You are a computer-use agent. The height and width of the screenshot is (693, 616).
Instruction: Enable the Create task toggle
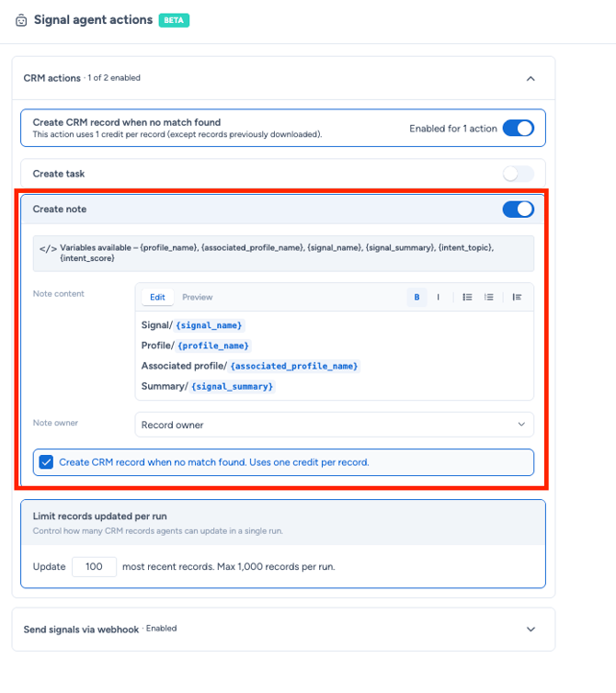(518, 174)
